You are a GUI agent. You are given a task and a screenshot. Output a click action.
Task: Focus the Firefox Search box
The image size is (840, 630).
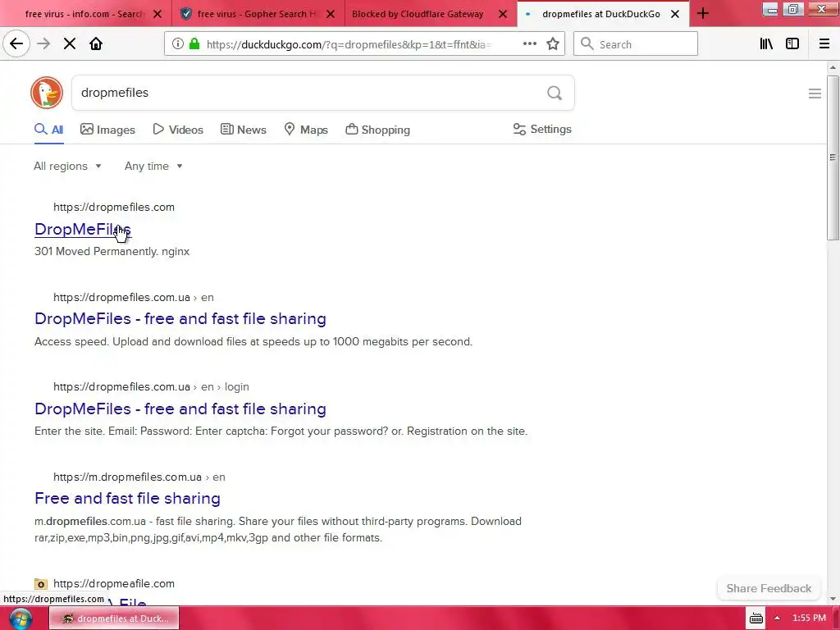pos(636,44)
